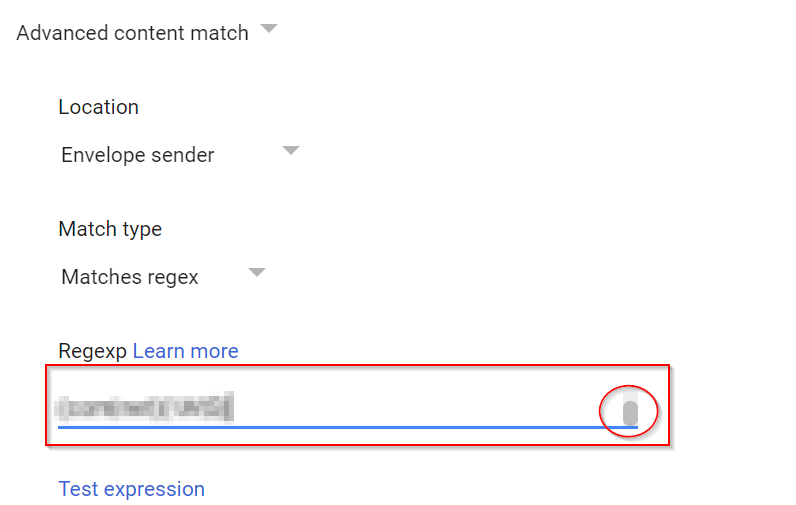
Task: Open the Learn more link
Action: click(x=185, y=351)
